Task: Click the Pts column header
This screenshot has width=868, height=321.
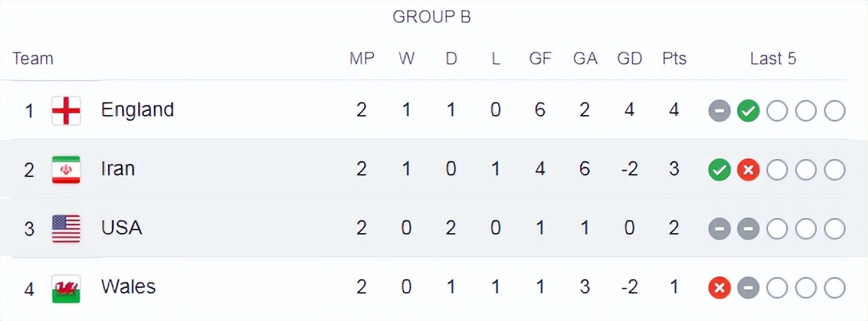Action: [674, 59]
